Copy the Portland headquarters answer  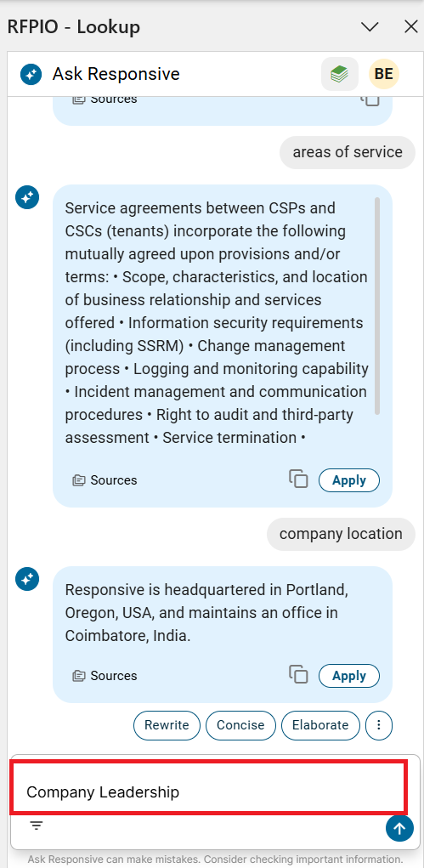pyautogui.click(x=298, y=675)
